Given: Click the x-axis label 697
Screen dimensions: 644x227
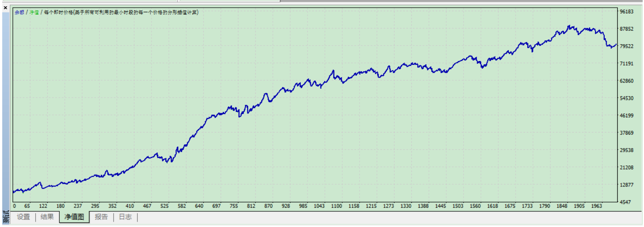Looking at the screenshot, I should click(217, 206).
